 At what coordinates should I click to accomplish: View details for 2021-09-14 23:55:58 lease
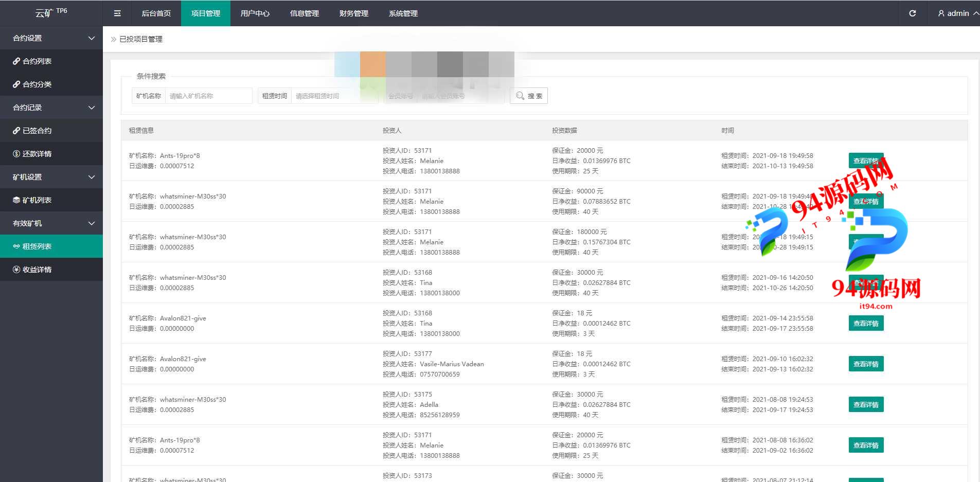tap(866, 323)
